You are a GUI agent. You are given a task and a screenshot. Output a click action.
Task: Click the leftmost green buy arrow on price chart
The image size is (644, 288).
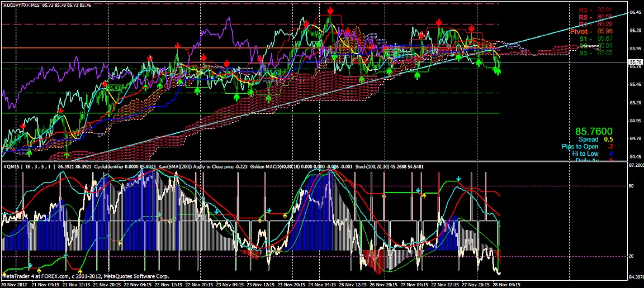[x=29, y=152]
